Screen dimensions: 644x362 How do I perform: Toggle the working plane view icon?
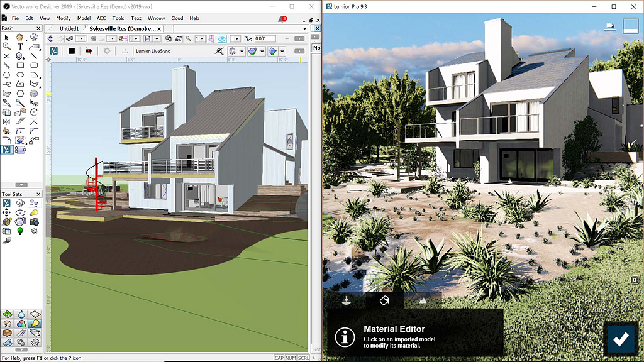pyautogui.click(x=222, y=38)
